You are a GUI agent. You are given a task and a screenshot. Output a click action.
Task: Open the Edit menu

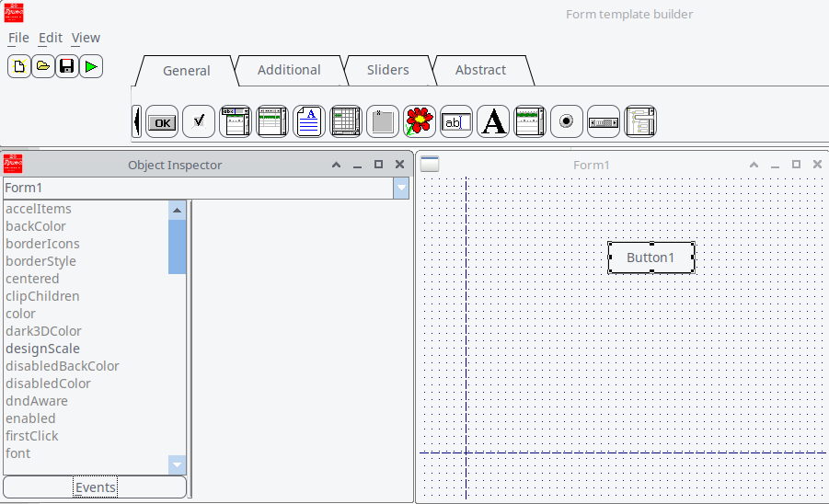(51, 38)
